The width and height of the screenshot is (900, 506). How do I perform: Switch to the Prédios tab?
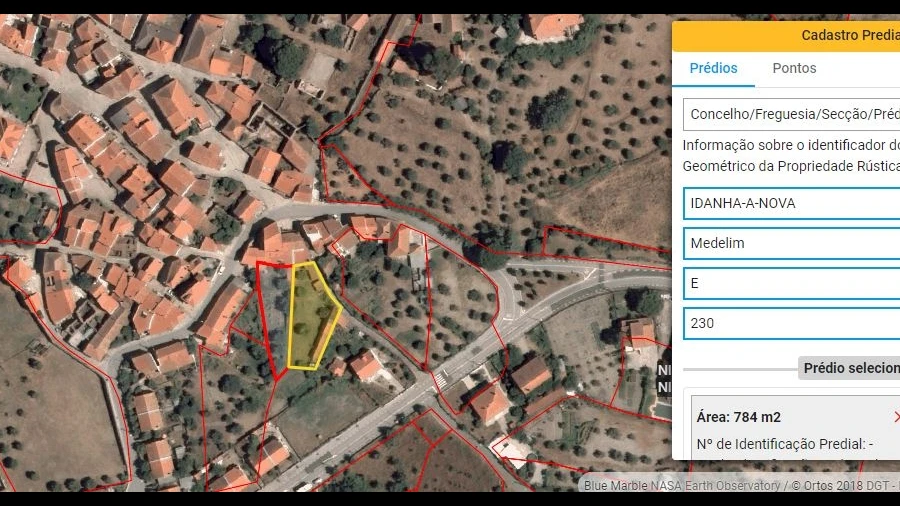click(713, 68)
